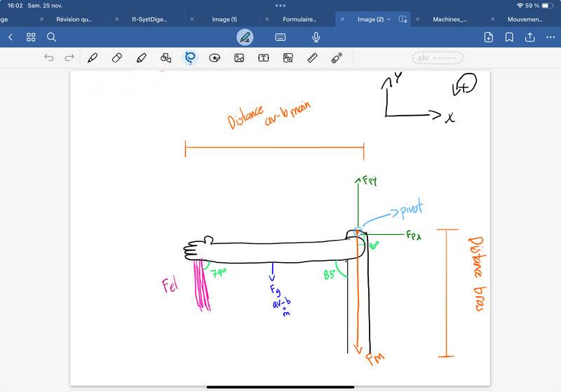Select the Insert Image tool

pos(239,58)
